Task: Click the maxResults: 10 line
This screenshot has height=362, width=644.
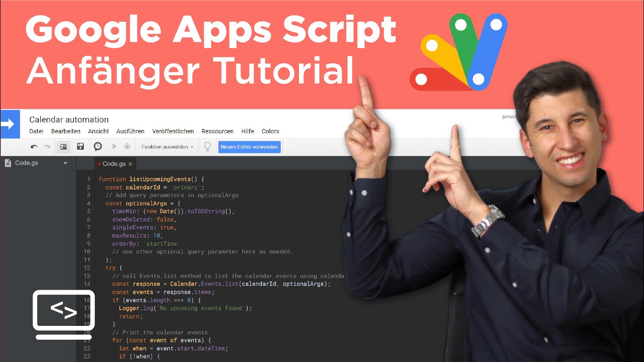Action: [137, 235]
